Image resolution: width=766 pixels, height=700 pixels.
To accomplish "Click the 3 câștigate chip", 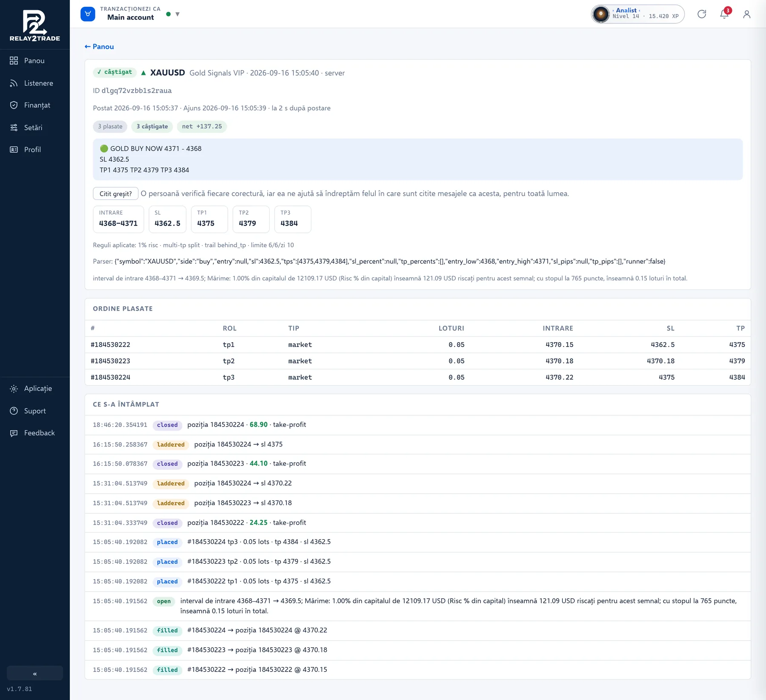I will click(x=152, y=126).
